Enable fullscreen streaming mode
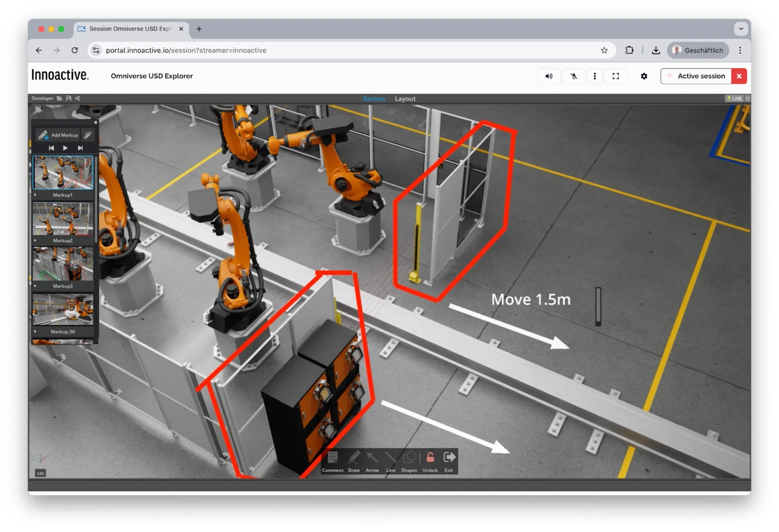The width and height of the screenshot is (779, 532). (x=616, y=76)
